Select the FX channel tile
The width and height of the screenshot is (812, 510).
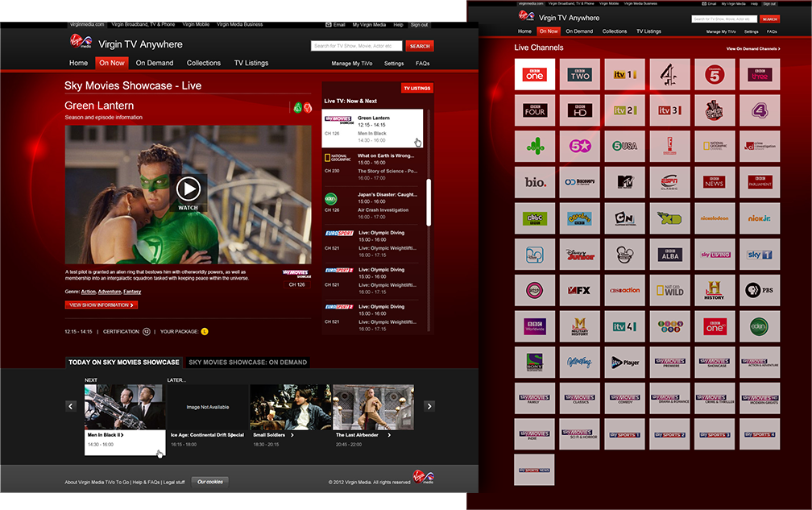pyautogui.click(x=579, y=290)
